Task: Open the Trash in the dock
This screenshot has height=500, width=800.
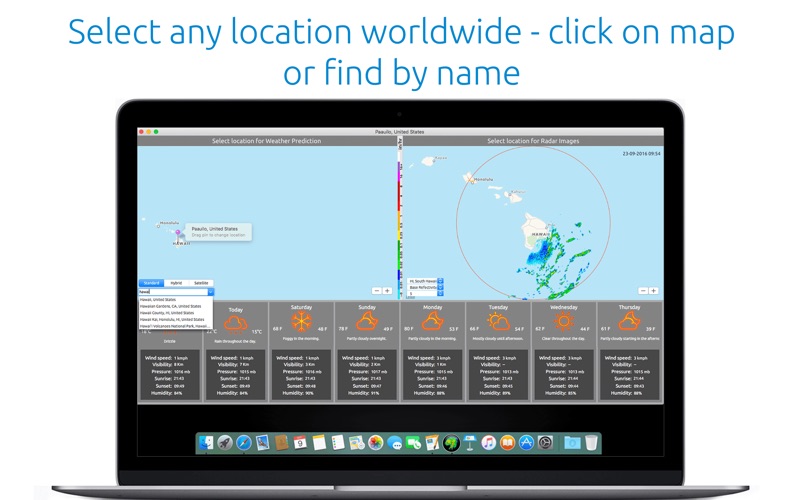Action: click(x=591, y=442)
